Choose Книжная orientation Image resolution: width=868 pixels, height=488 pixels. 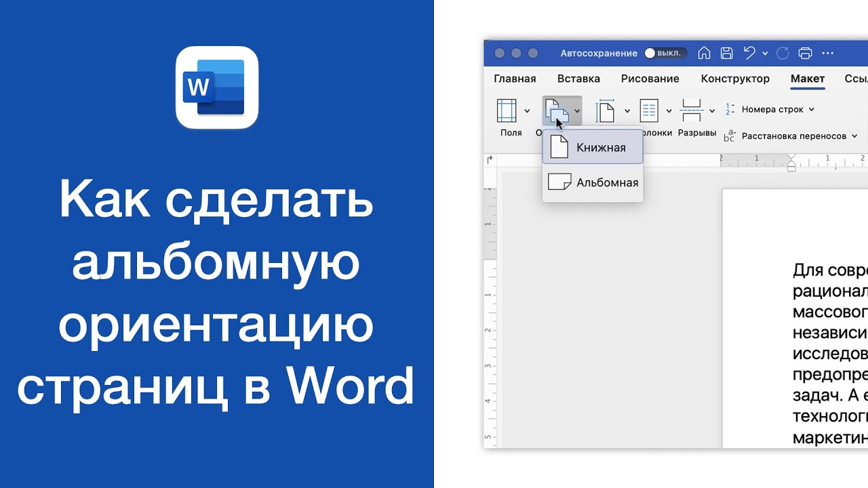point(593,147)
